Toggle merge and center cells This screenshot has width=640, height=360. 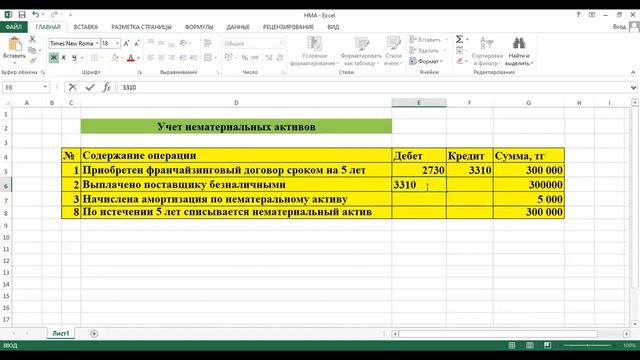[x=208, y=58]
